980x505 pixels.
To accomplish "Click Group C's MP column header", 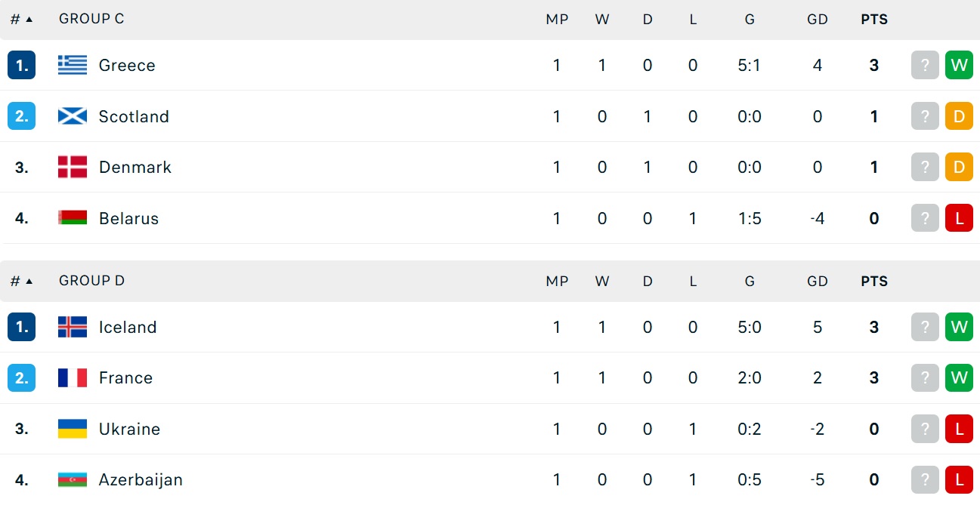I will coord(557,20).
